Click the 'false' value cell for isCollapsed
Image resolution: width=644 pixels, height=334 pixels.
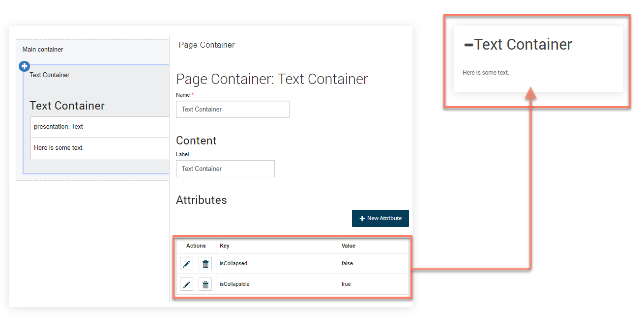(x=347, y=264)
